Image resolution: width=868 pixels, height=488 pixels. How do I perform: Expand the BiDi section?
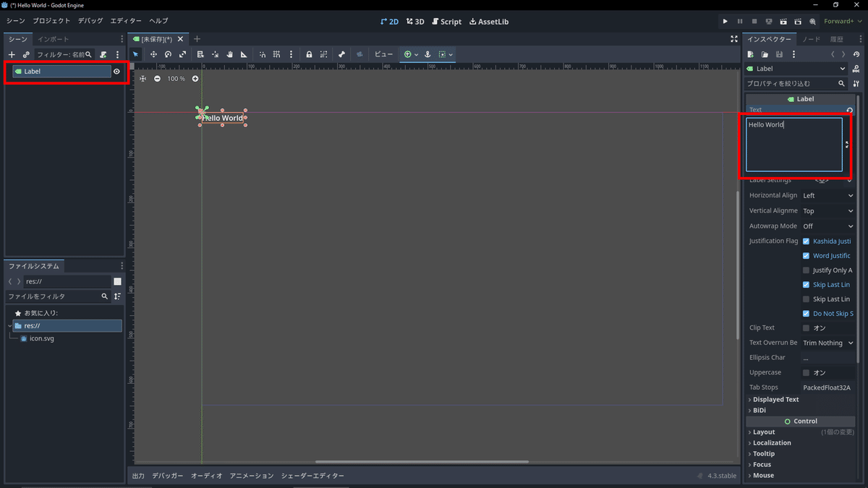coord(758,410)
